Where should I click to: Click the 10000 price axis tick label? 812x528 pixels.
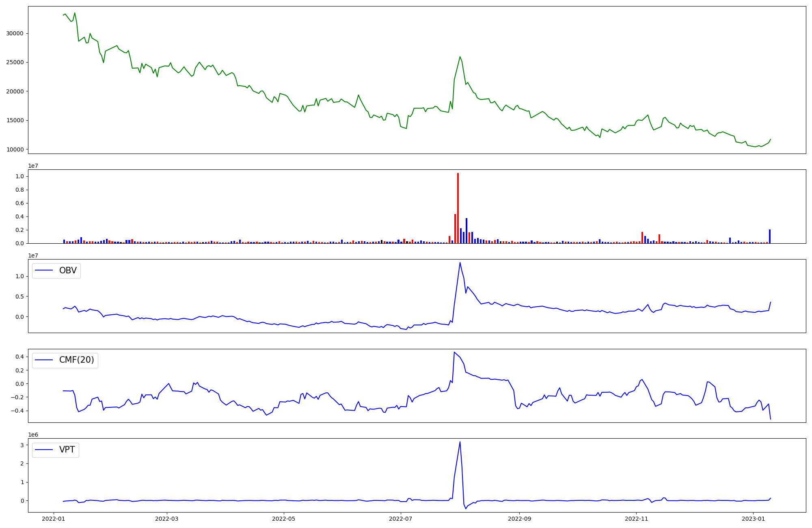[x=15, y=149]
